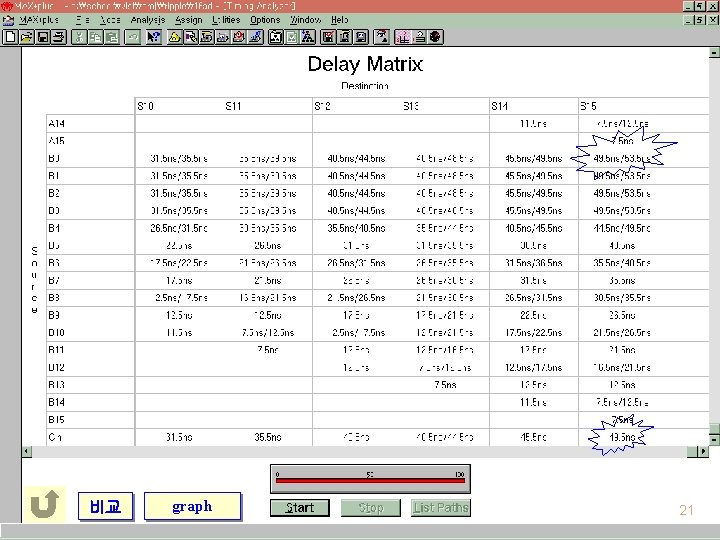
Task: Activate the context-sensitive help pointer icon
Action: pyautogui.click(x=153, y=37)
